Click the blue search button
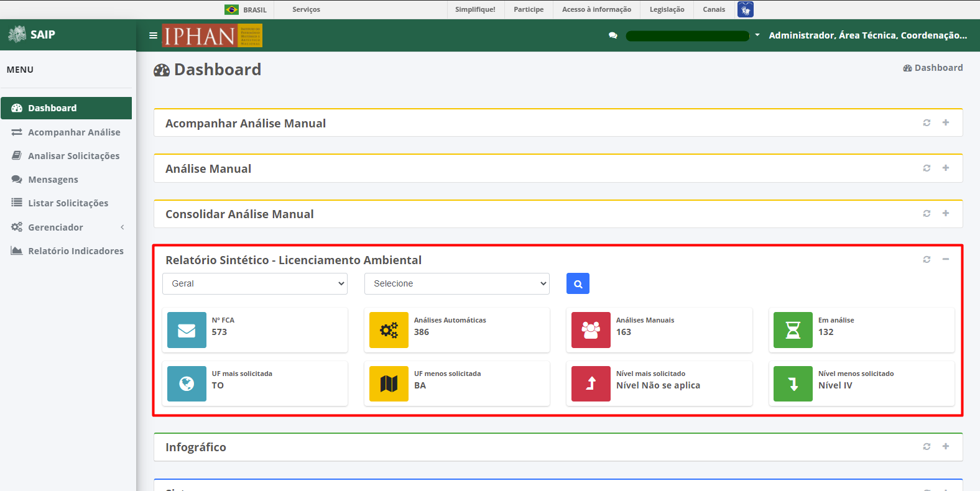980x491 pixels. tap(578, 283)
